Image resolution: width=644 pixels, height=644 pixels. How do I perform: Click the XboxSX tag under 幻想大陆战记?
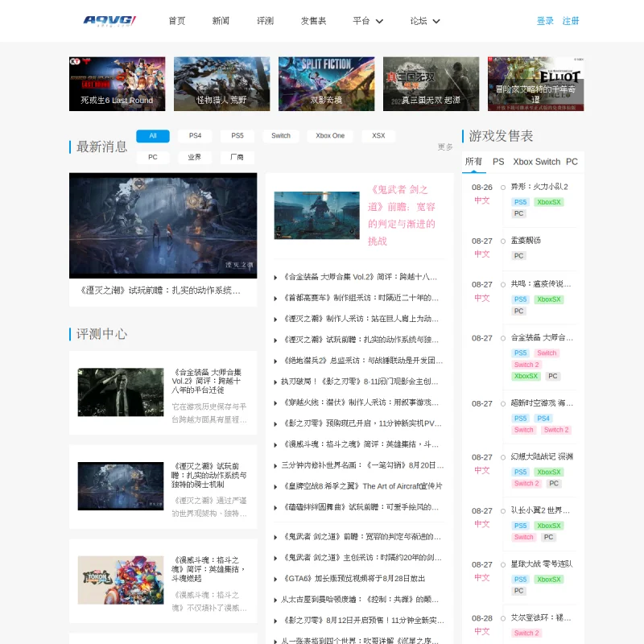[x=549, y=473]
